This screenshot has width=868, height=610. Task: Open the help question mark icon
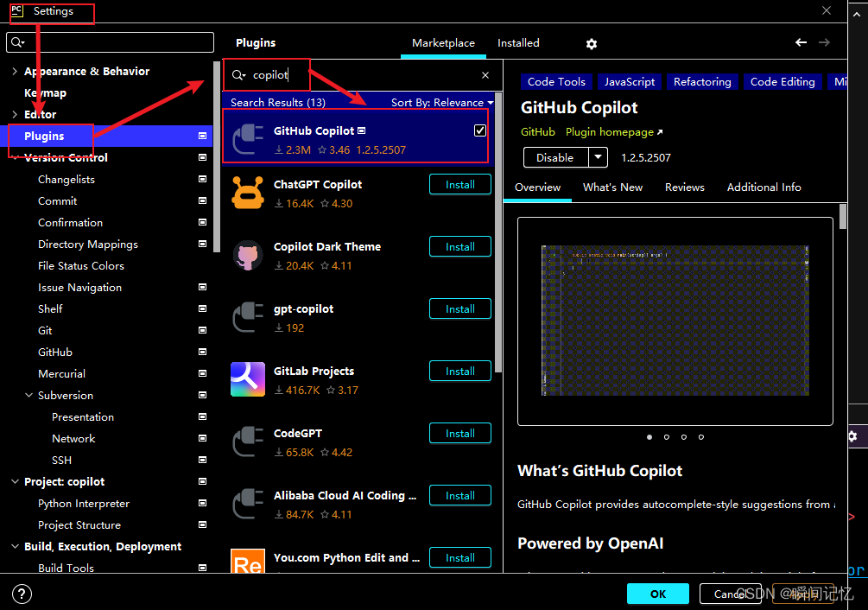22,594
